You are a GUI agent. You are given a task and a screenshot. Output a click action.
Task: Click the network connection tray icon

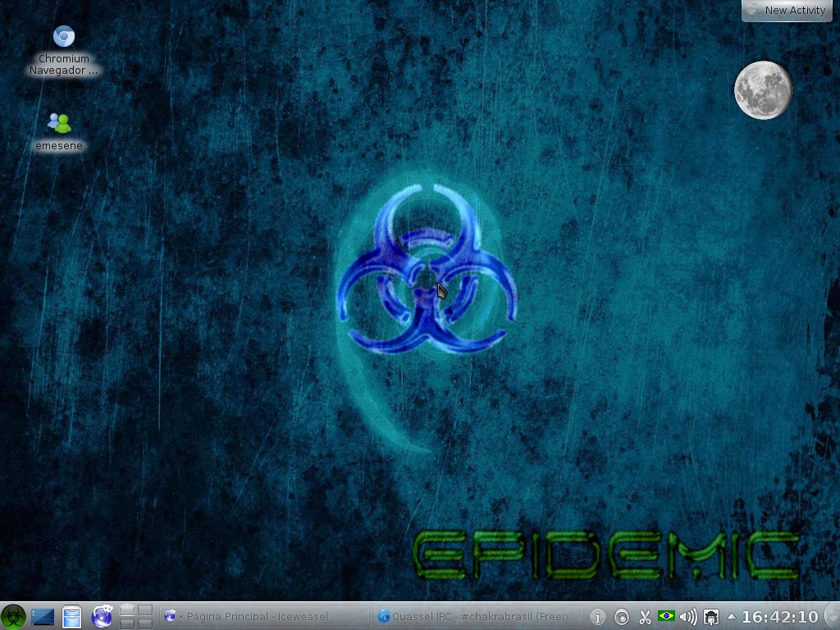711,617
